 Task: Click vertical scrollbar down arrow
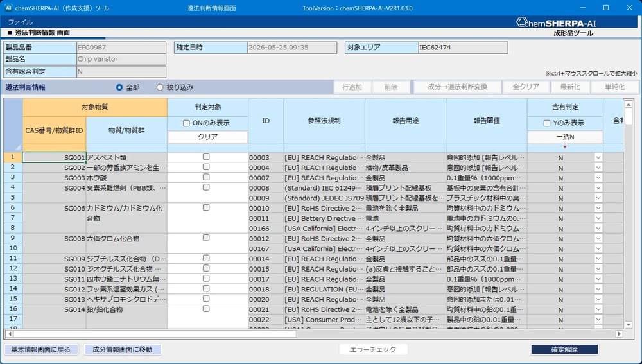(629, 325)
